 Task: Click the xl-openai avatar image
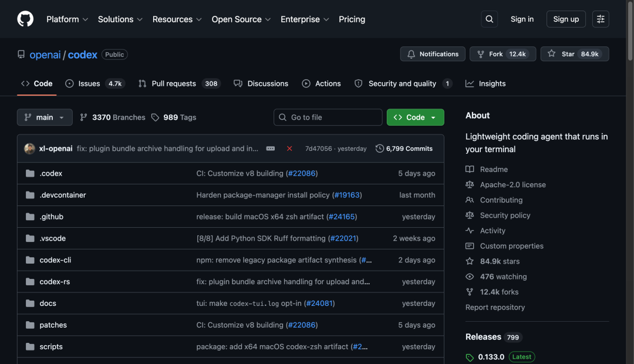(29, 149)
